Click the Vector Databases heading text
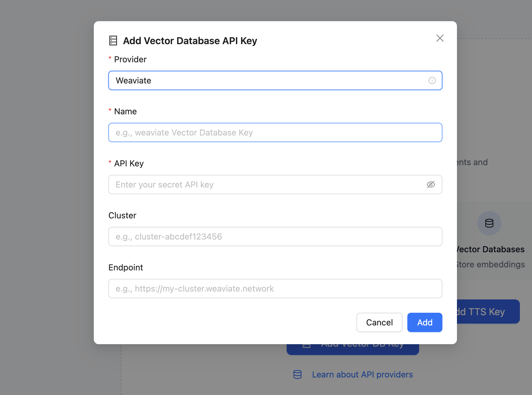532x395 pixels. pyautogui.click(x=491, y=249)
